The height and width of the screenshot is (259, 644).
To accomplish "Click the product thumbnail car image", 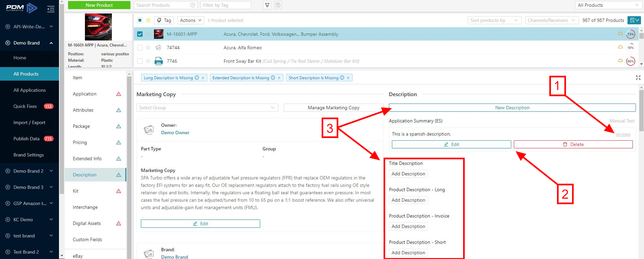I will point(98,27).
